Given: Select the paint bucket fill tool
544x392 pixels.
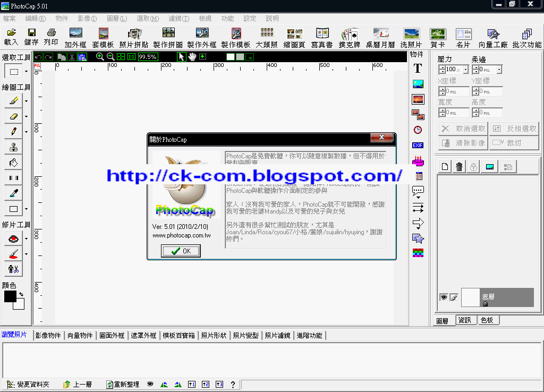Looking at the screenshot, I should (13, 163).
